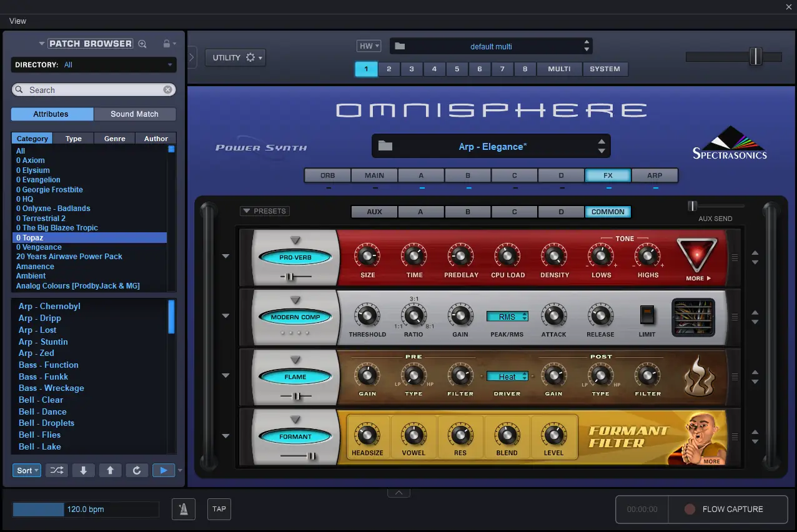The width and height of the screenshot is (797, 532).
Task: Switch to the ARP page tab
Action: click(655, 175)
